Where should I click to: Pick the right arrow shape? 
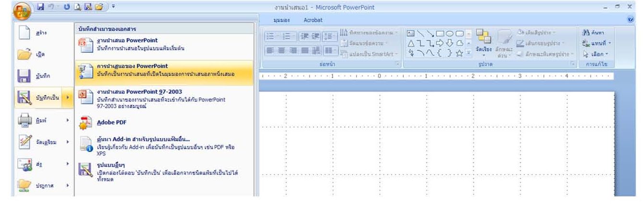[x=439, y=44]
